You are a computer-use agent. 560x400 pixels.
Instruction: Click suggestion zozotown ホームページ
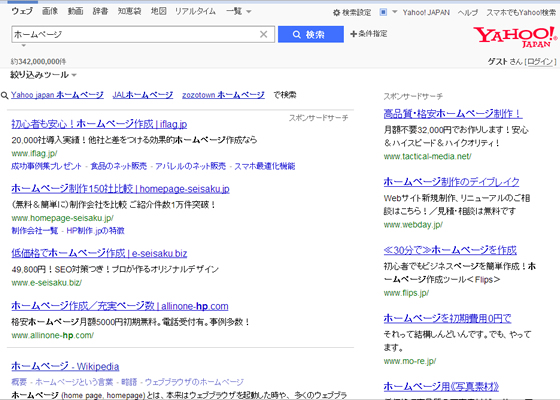(x=223, y=95)
